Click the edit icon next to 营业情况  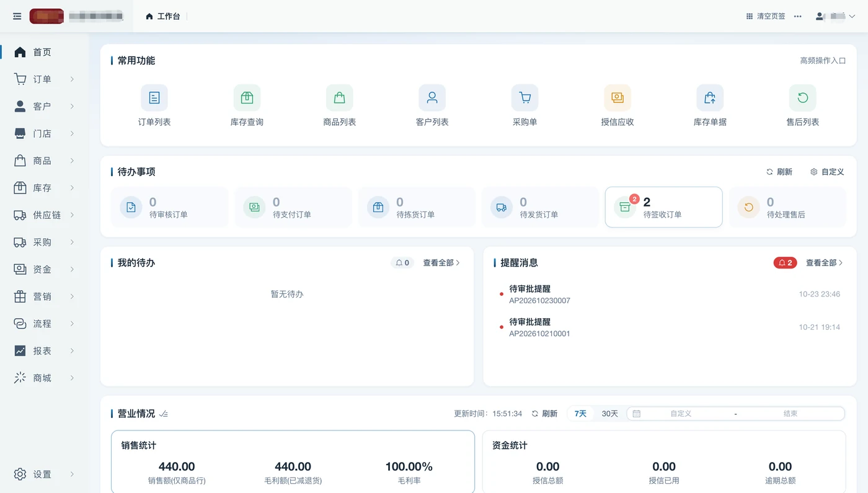coord(164,414)
